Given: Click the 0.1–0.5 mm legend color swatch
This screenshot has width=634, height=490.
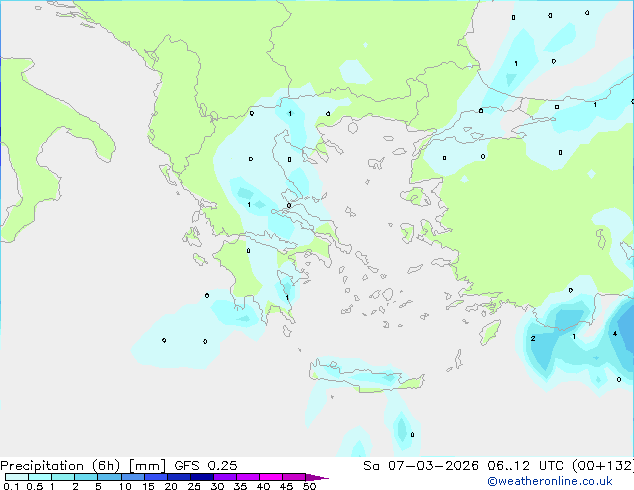Looking at the screenshot, I should 17,477.
